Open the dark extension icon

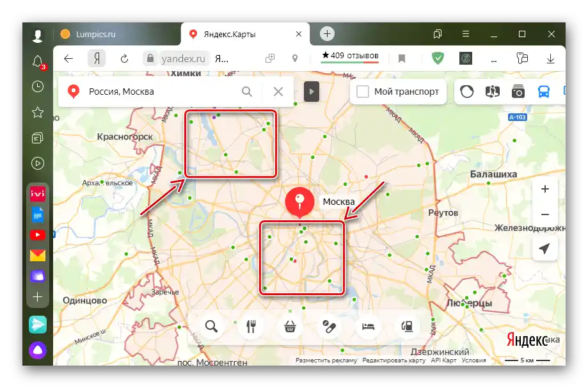click(x=466, y=58)
